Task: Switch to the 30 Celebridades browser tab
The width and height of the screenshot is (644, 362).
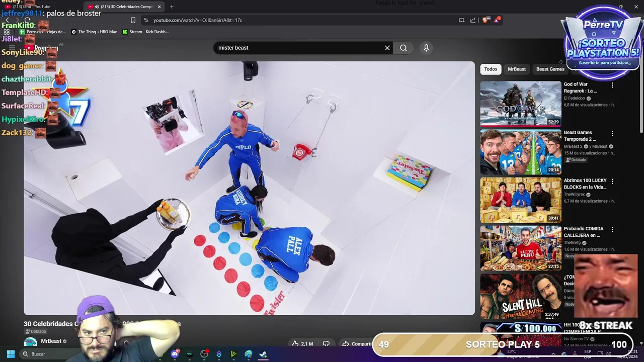Action: pos(124,7)
